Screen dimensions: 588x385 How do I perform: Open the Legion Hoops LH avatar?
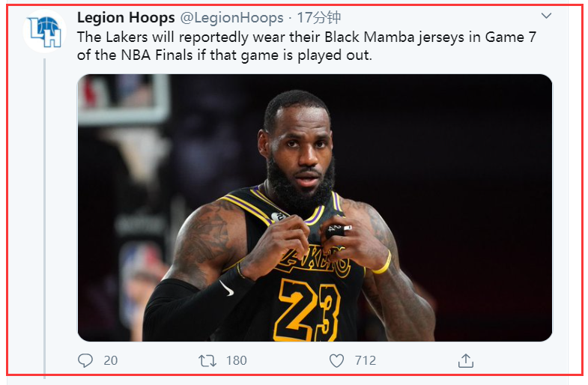(45, 31)
